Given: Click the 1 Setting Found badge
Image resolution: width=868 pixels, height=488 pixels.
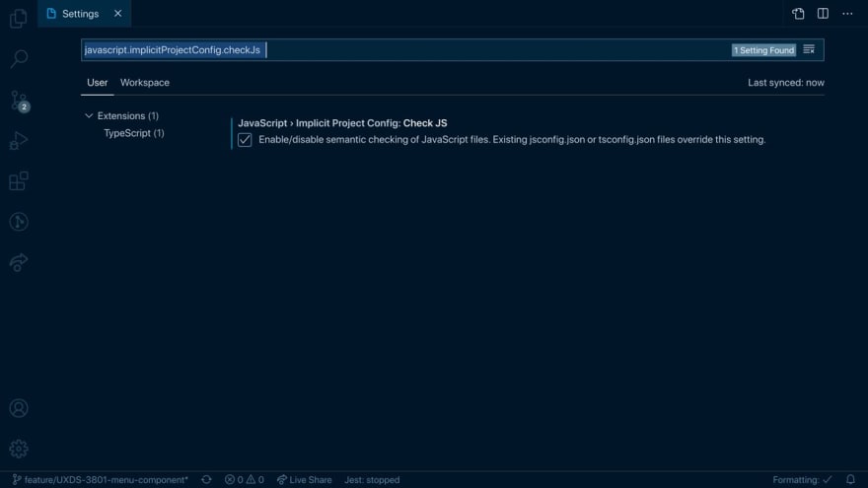Looking at the screenshot, I should pos(763,50).
